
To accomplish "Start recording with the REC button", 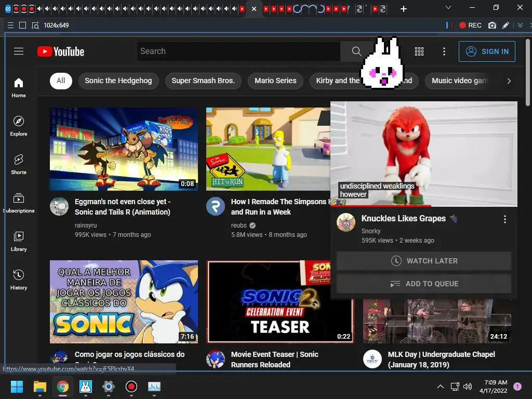I will [x=470, y=25].
